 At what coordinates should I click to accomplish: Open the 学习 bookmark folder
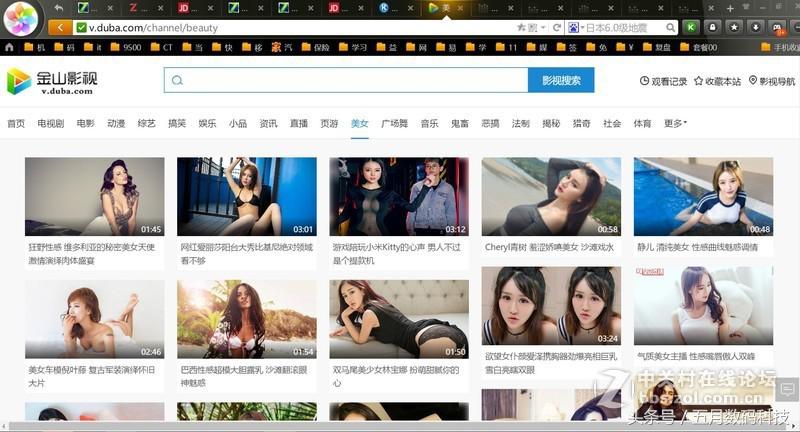pyautogui.click(x=353, y=47)
